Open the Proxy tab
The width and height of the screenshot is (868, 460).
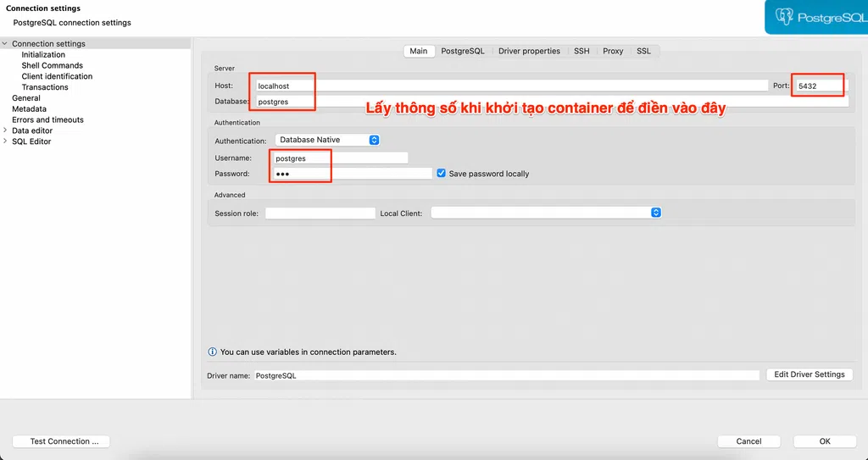tap(613, 51)
